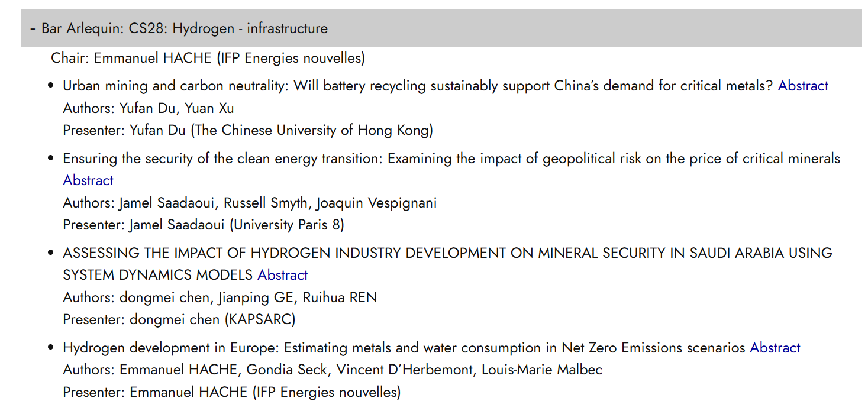
Task: Click Hydrogen development in Europe paper title
Action: [404, 348]
